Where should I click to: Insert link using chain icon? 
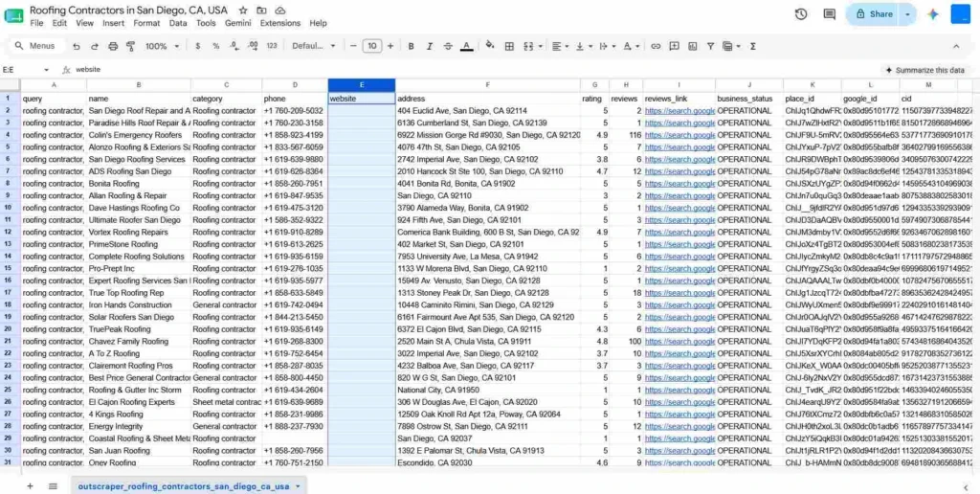tap(656, 46)
